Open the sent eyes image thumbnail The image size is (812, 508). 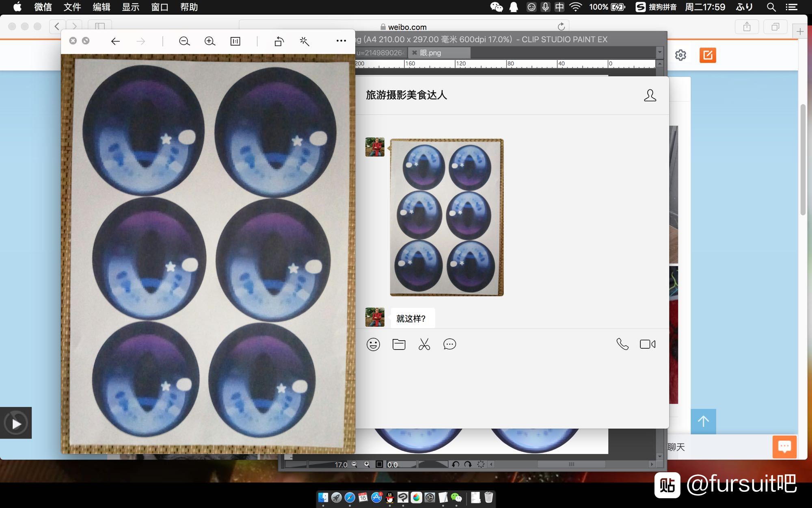(447, 217)
